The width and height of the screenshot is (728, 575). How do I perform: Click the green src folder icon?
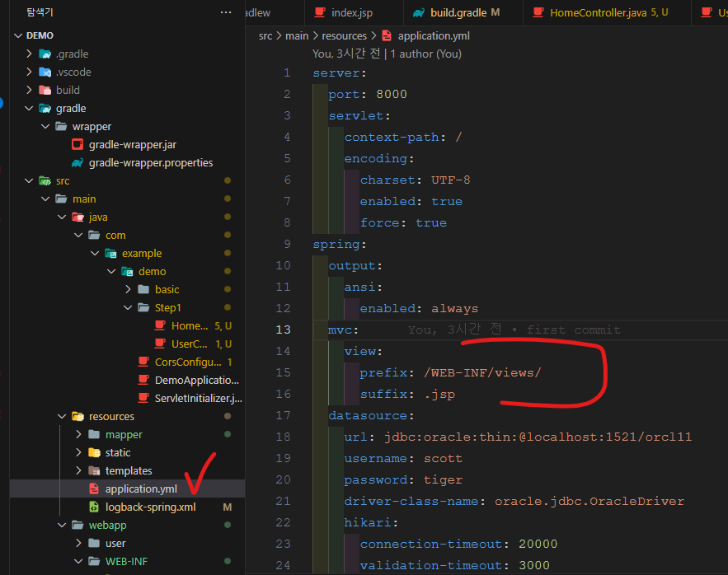click(x=45, y=180)
